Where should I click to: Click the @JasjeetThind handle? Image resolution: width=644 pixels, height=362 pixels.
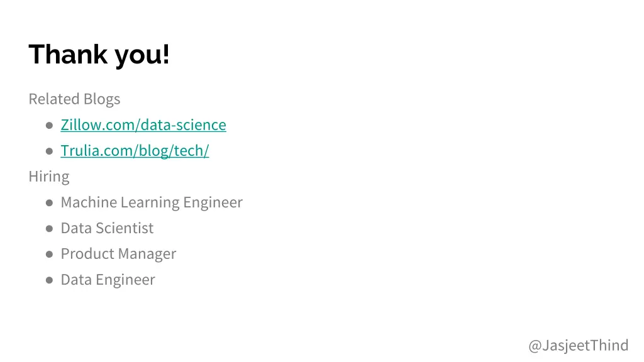pos(578,345)
